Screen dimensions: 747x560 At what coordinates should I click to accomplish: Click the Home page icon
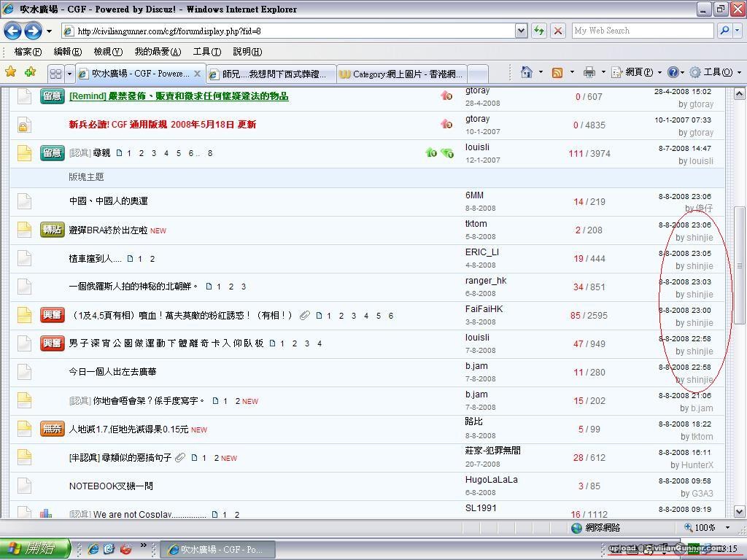526,72
